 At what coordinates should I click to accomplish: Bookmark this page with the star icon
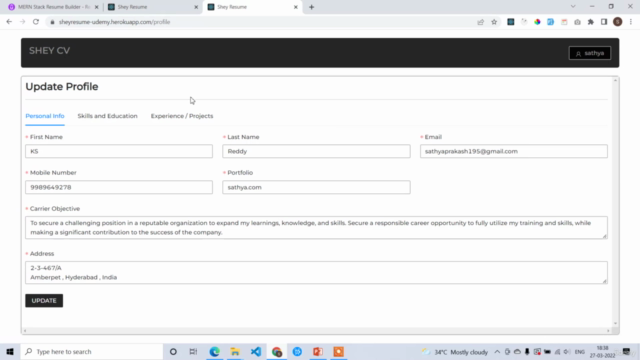point(494,22)
